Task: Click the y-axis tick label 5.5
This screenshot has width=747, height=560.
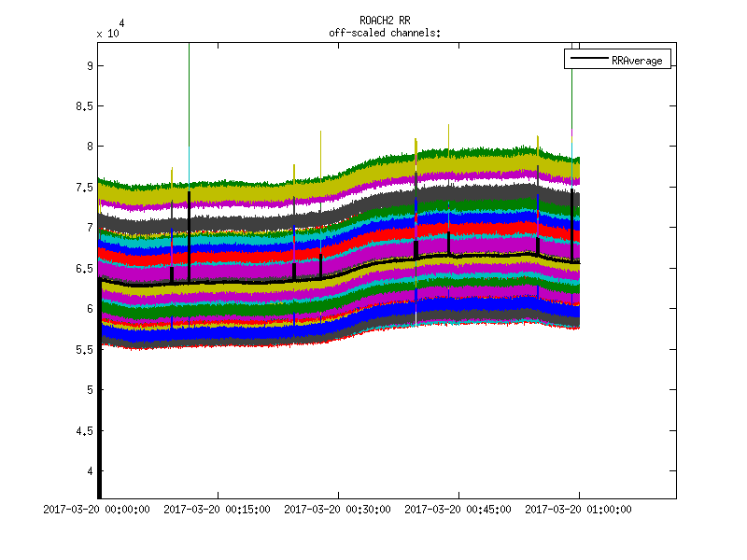Action: tap(85, 350)
